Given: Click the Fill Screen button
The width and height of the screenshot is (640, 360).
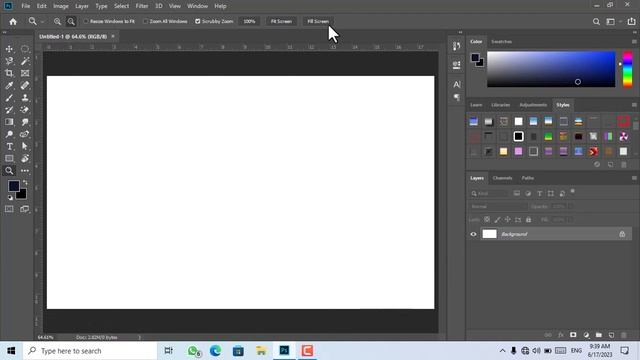Looking at the screenshot, I should point(318,21).
